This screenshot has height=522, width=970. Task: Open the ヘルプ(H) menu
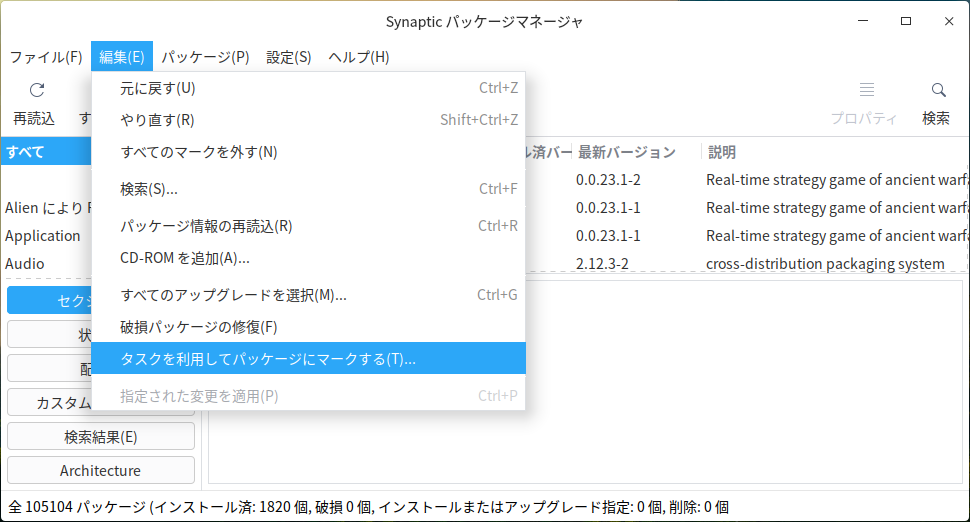pyautogui.click(x=359, y=57)
